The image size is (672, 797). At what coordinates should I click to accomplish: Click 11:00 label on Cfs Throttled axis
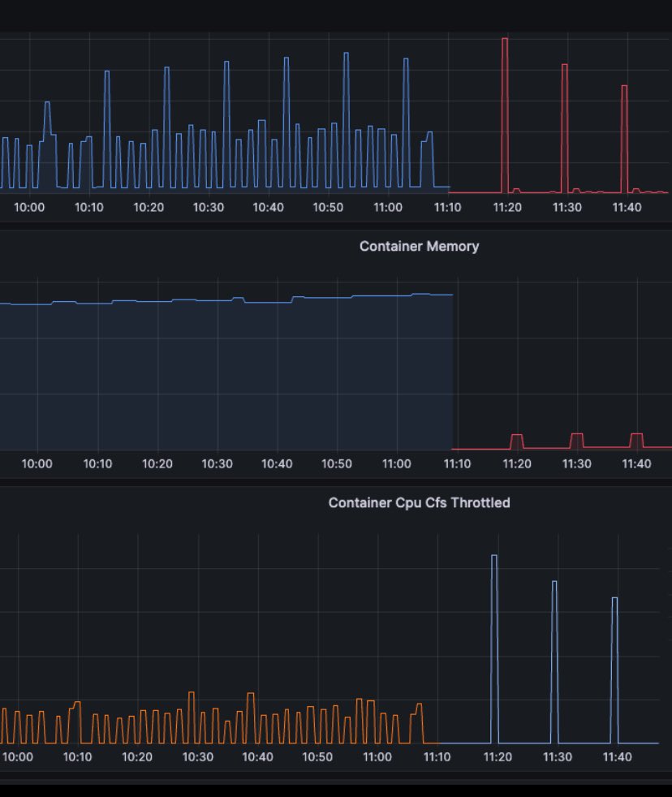377,757
